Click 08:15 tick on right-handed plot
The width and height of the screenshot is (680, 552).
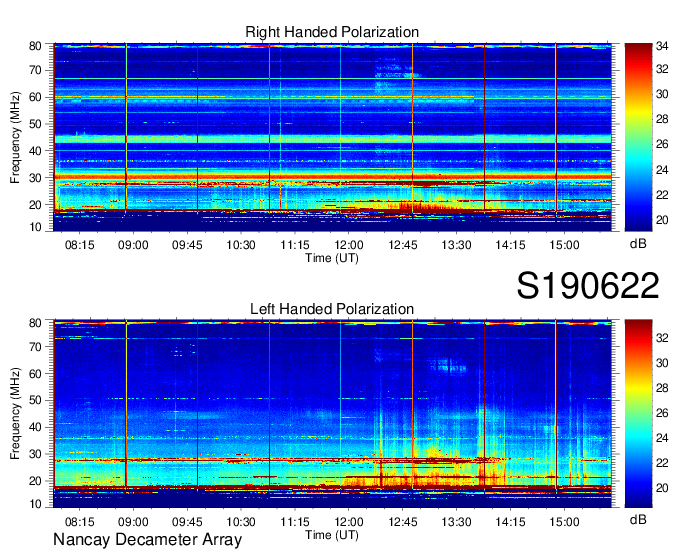tap(79, 245)
